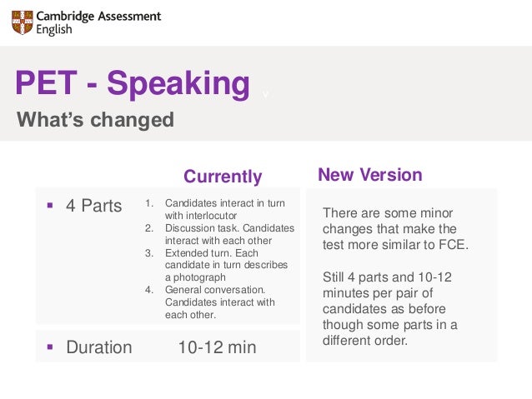Click list item 4 General conversation
The height and width of the screenshot is (399, 532).
tap(220, 302)
